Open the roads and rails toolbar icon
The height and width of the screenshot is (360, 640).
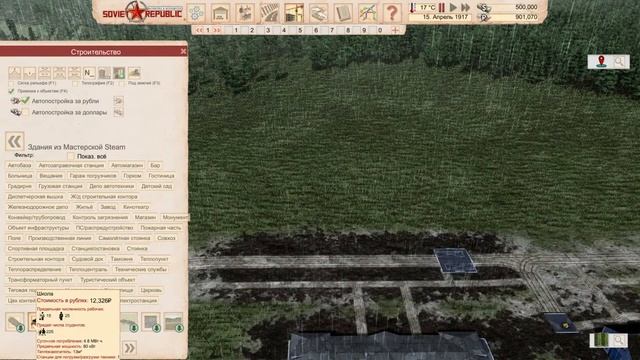[x=269, y=13]
